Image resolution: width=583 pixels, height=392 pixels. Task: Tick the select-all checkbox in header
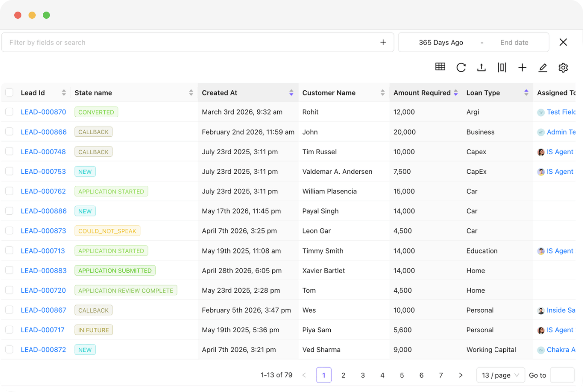click(x=9, y=93)
